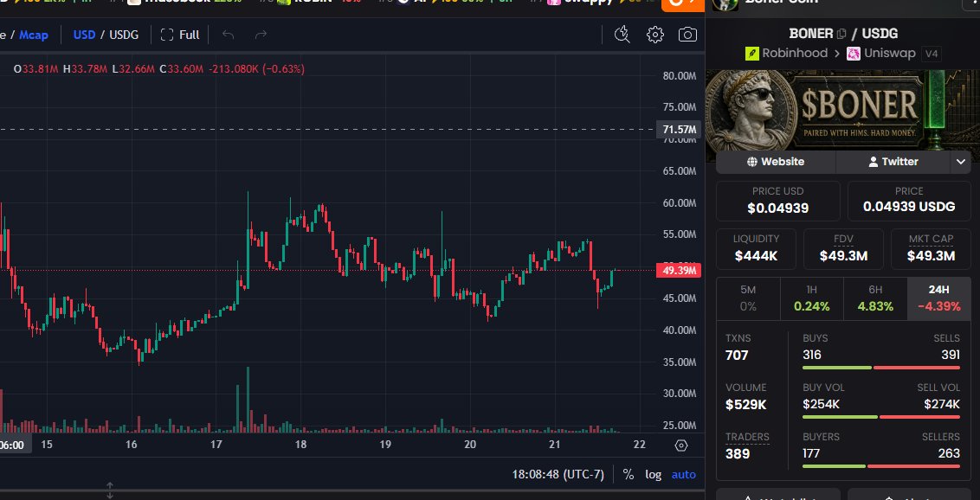This screenshot has width=980, height=500.
Task: Undo the last chart action
Action: point(229,35)
